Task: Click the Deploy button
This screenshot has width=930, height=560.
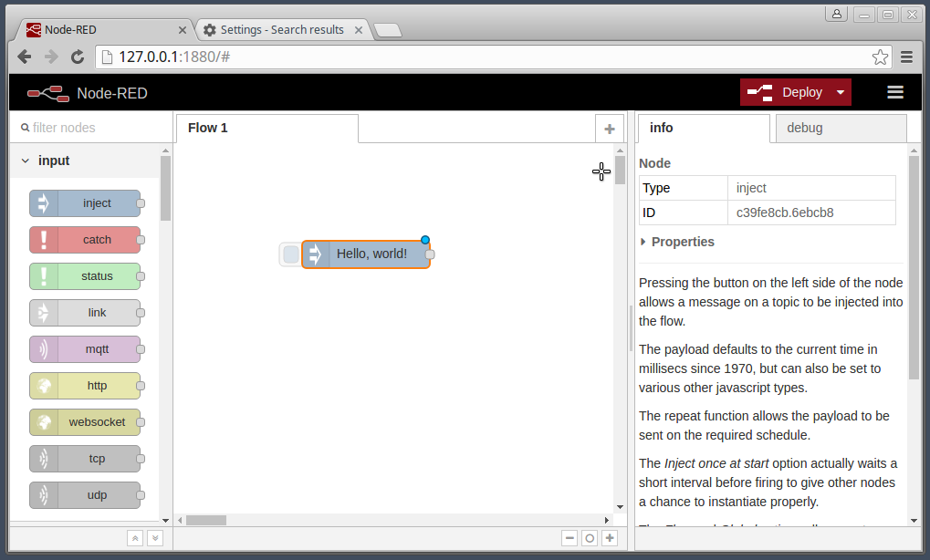Action: click(x=785, y=92)
